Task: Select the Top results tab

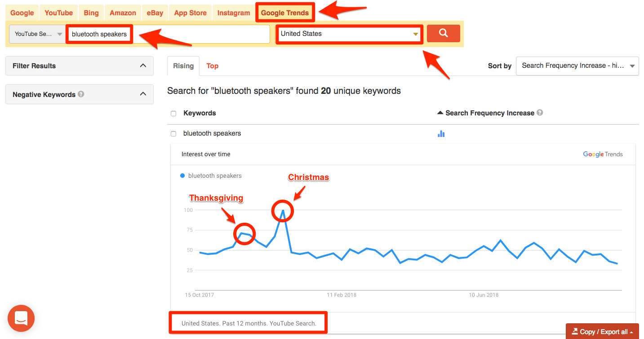Action: coord(212,66)
